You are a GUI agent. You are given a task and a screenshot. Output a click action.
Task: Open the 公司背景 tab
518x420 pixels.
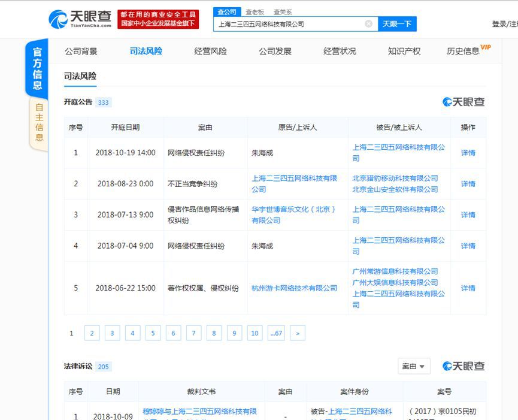click(x=80, y=51)
